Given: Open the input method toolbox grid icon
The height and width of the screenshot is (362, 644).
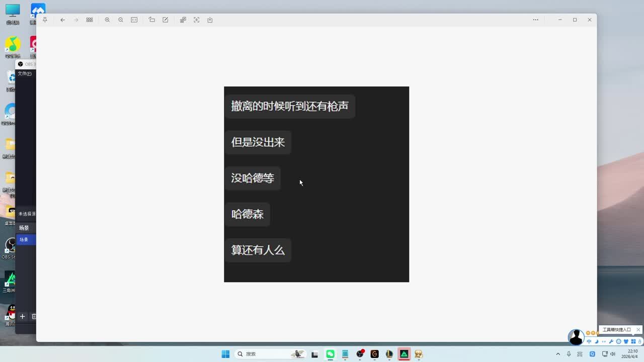Looking at the screenshot, I should coord(633,342).
